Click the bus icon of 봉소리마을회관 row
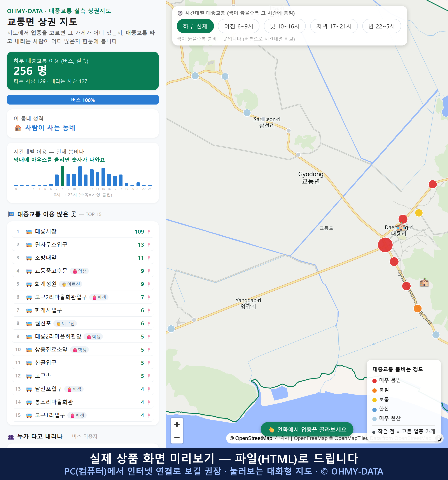Screen dimensions: 448x480 pyautogui.click(x=29, y=402)
